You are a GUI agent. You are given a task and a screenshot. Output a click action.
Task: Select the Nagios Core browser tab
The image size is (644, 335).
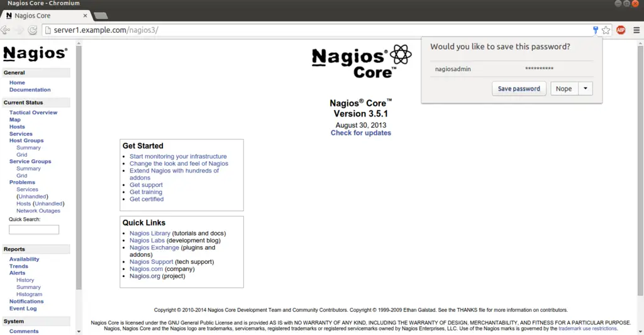[x=45, y=16]
